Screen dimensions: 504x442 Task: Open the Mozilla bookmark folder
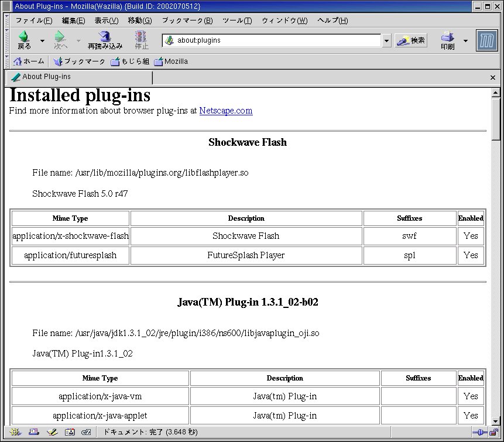(x=171, y=61)
